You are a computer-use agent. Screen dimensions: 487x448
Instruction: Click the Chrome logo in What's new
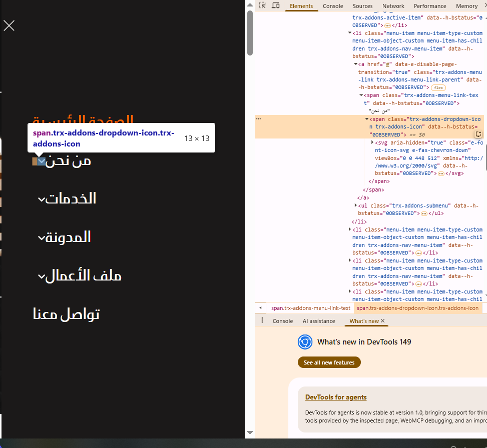305,342
